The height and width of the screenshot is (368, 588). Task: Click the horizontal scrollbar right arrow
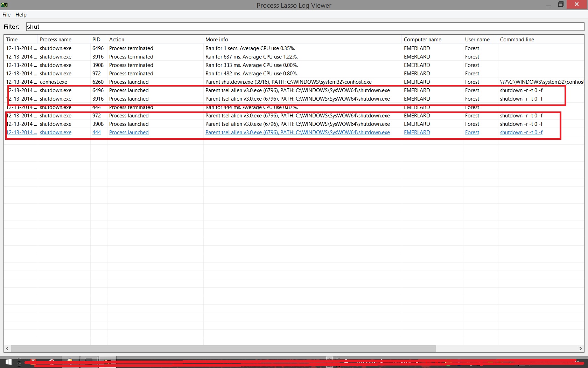tap(580, 348)
